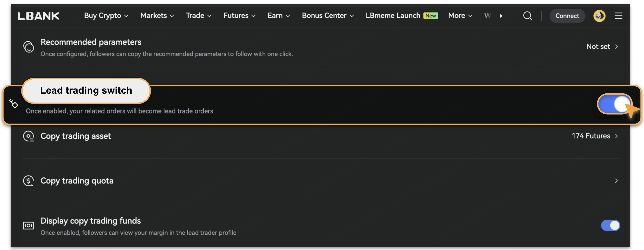The width and height of the screenshot is (644, 250).
Task: Click the user avatar icon
Action: [599, 16]
